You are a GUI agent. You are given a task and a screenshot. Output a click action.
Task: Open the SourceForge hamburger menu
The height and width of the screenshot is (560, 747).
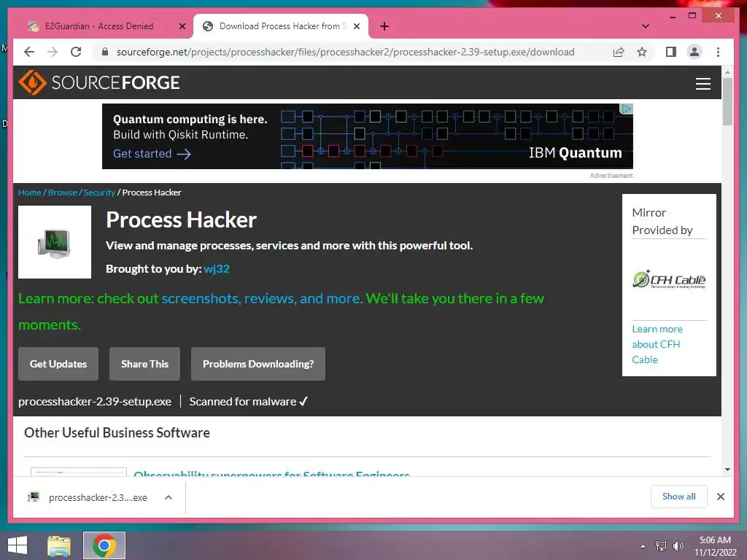pyautogui.click(x=703, y=83)
